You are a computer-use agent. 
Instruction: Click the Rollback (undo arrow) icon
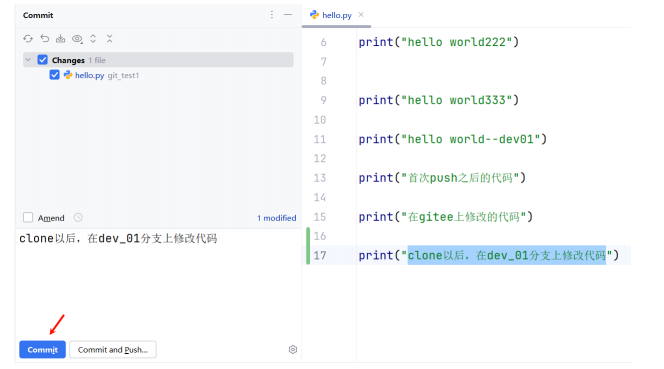[x=44, y=39]
